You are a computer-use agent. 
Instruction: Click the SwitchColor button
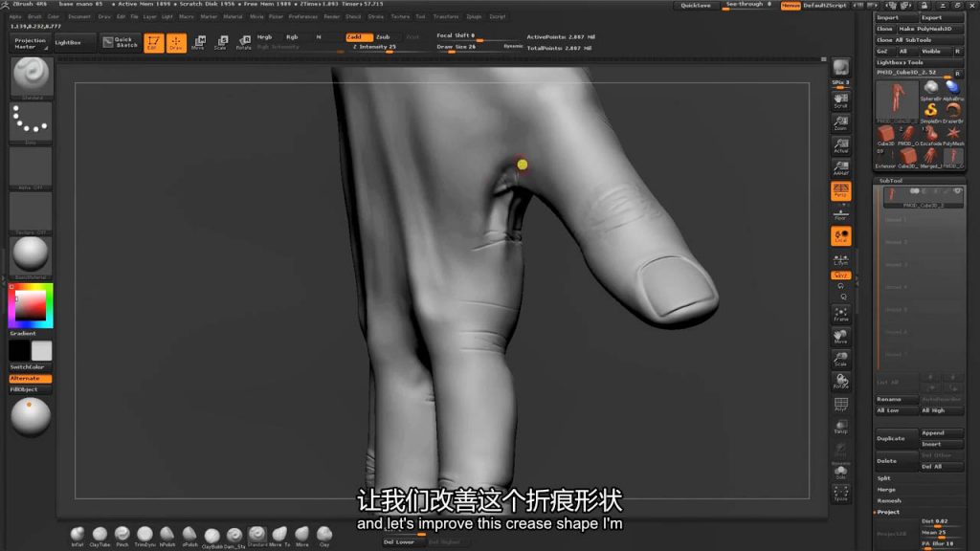tap(31, 367)
